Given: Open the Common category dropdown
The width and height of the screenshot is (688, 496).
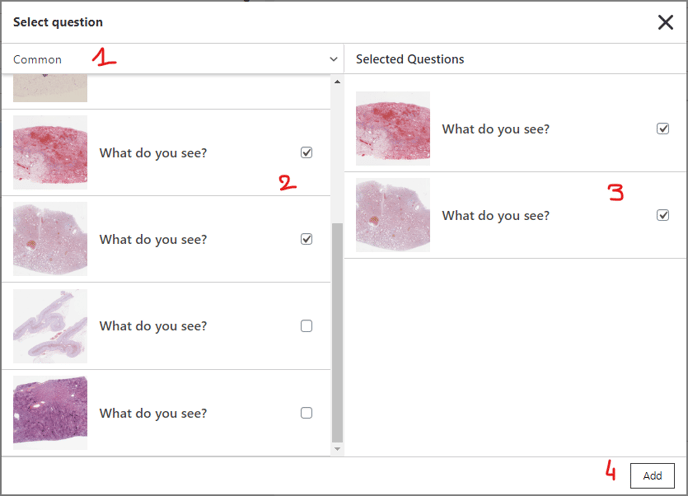Looking at the screenshot, I should pos(173,59).
